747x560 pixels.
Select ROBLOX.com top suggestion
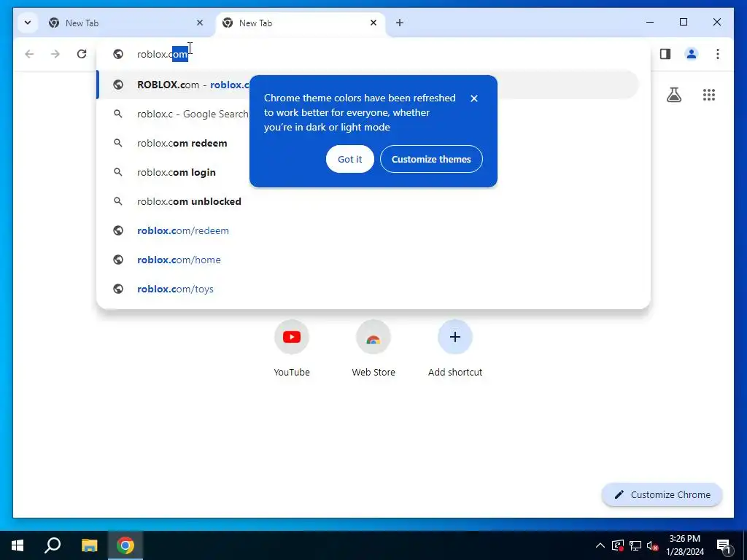368,85
